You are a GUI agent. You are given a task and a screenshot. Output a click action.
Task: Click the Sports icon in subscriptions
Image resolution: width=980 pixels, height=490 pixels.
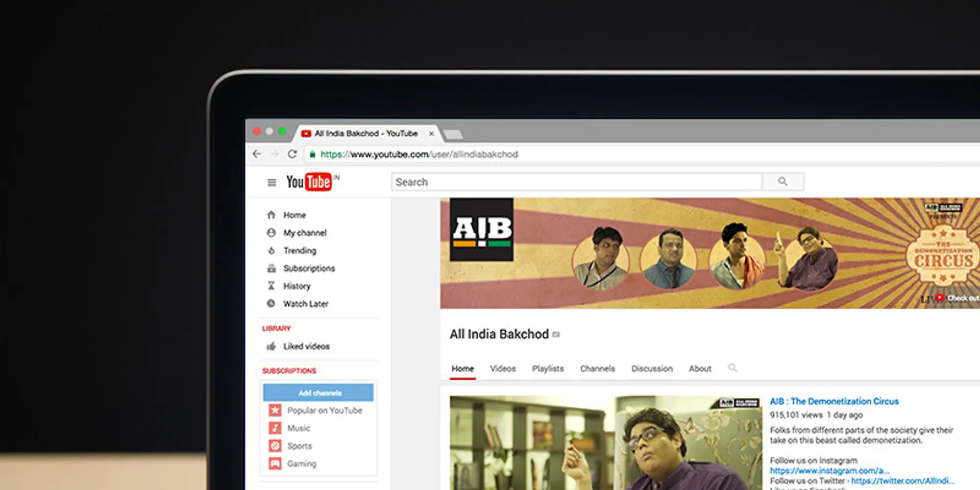(275, 446)
